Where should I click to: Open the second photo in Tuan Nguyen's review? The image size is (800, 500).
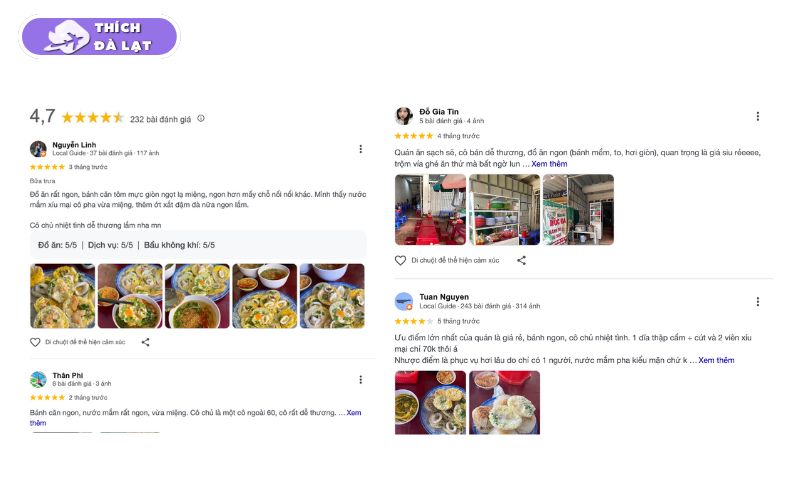point(504,403)
